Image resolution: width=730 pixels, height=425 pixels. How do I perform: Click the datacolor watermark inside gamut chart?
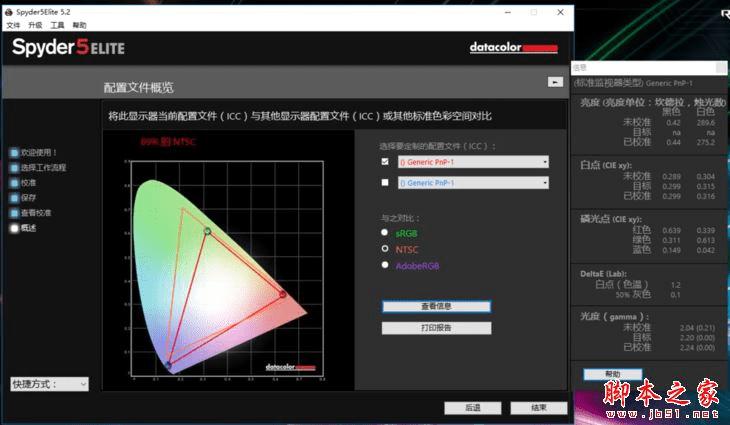pyautogui.click(x=291, y=367)
